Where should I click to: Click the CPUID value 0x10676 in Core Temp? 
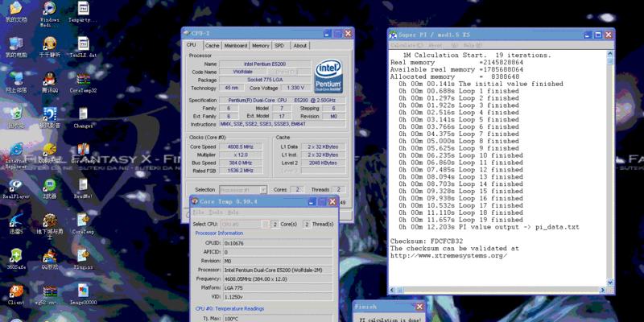point(278,243)
